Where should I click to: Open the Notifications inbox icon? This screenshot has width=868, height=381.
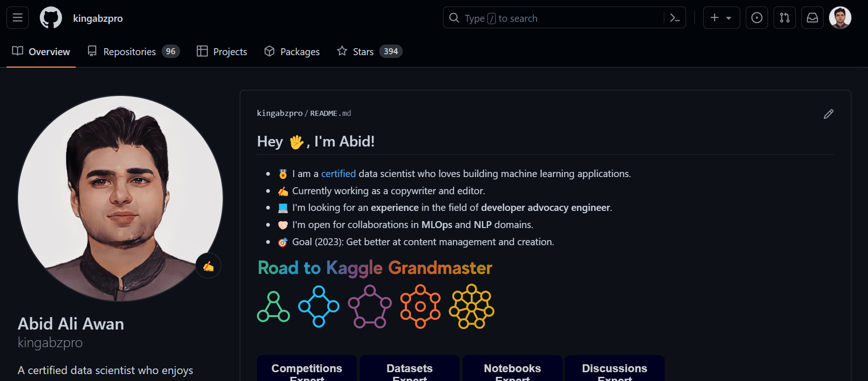click(x=812, y=18)
